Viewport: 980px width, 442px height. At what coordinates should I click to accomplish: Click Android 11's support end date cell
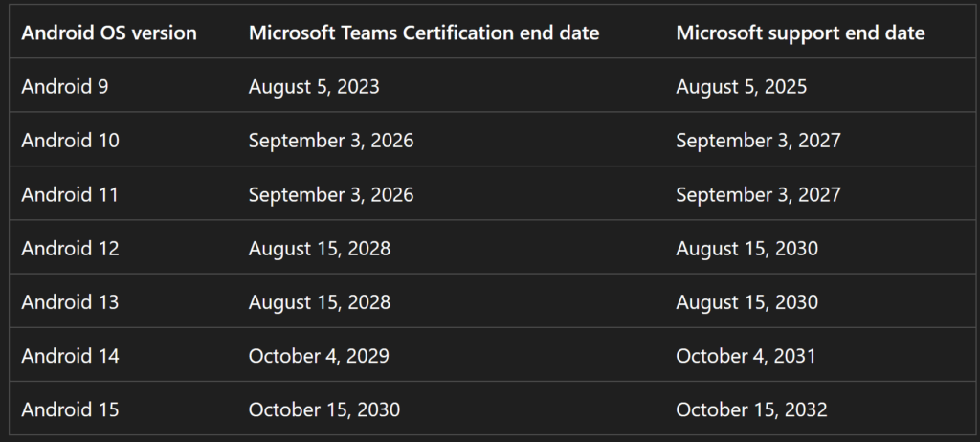[758, 194]
